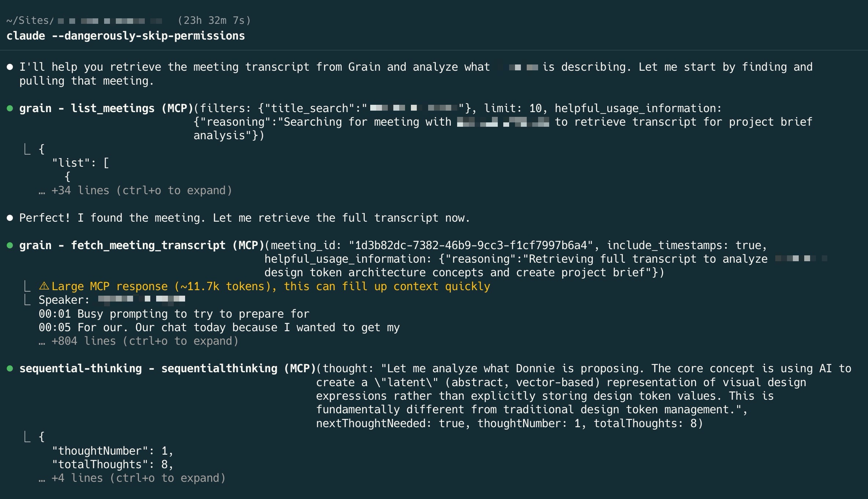
Task: Click "sequential-thinking - sequentialthinking (MCP)" tool label
Action: [168, 369]
